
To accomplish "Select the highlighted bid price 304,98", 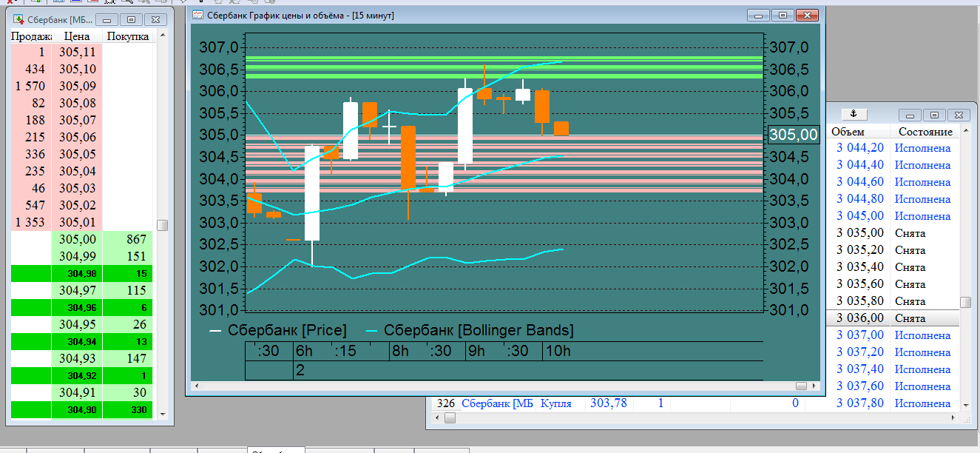I will coord(77,274).
